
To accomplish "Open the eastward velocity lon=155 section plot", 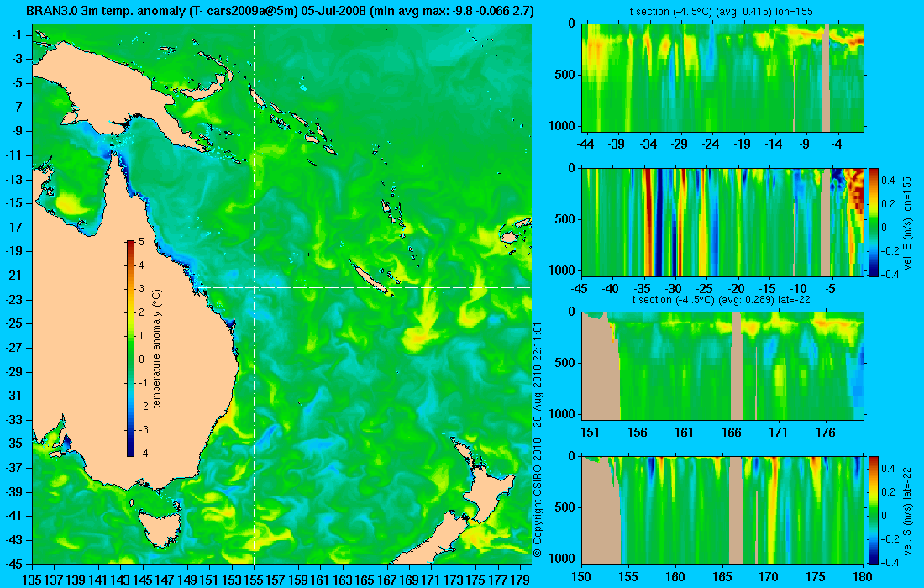I will click(723, 222).
